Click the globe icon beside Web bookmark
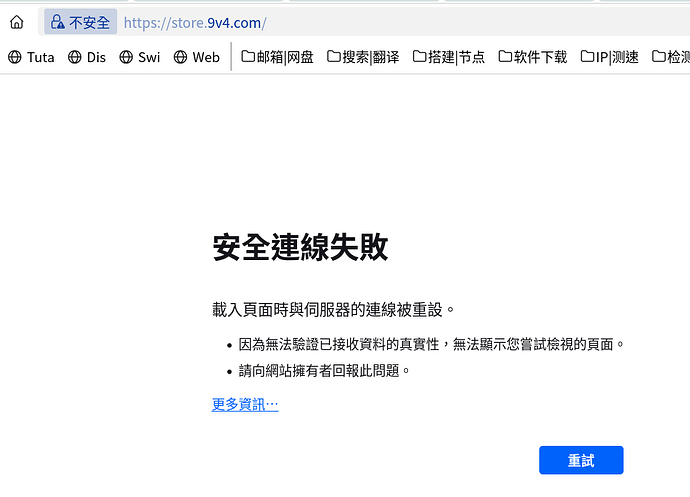 [x=180, y=57]
